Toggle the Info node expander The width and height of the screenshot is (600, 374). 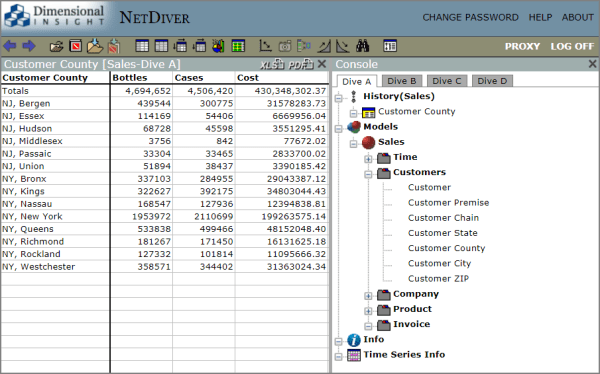pos(339,341)
